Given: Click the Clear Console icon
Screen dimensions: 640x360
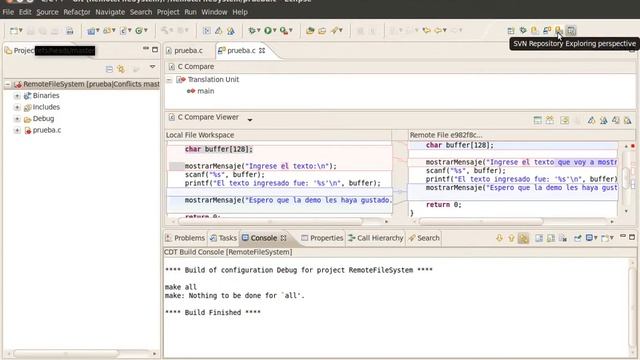Looking at the screenshot, I should [563, 238].
